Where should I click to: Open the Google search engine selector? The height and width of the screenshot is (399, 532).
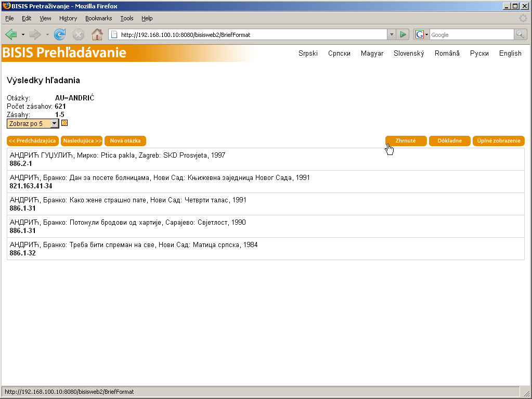pyautogui.click(x=422, y=35)
